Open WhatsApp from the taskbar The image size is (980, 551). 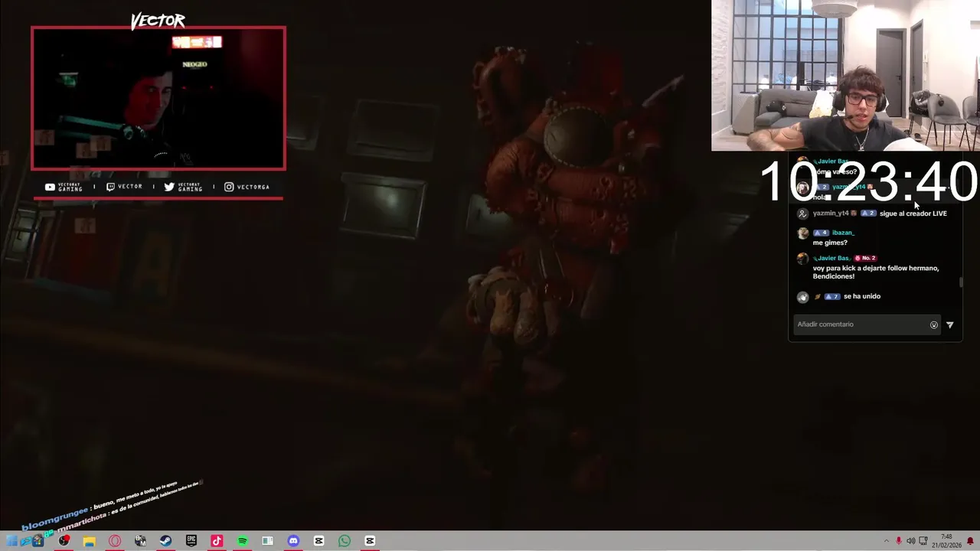[345, 541]
